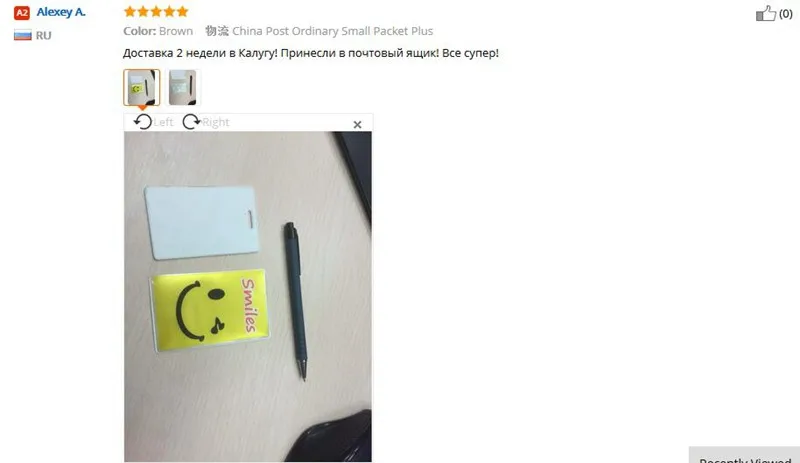
Task: Click the rotate right arrow icon
Action: point(191,121)
